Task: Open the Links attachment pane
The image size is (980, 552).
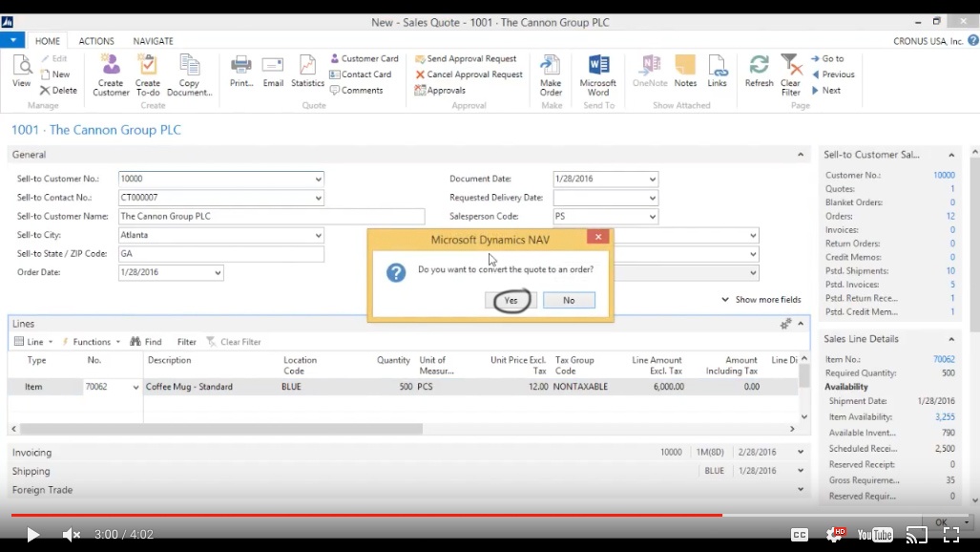Action: pos(717,71)
